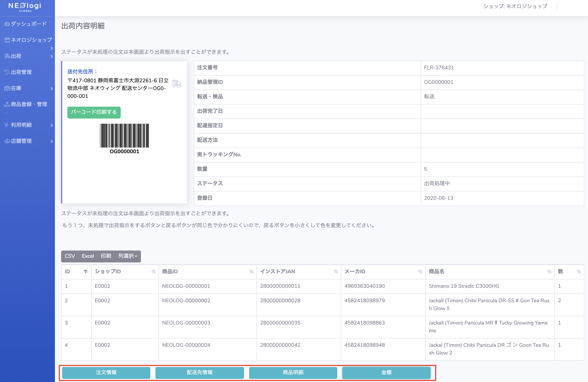Click product name Shimano 19 Stradic C3000HG
The width and height of the screenshot is (588, 382).
coord(464,286)
